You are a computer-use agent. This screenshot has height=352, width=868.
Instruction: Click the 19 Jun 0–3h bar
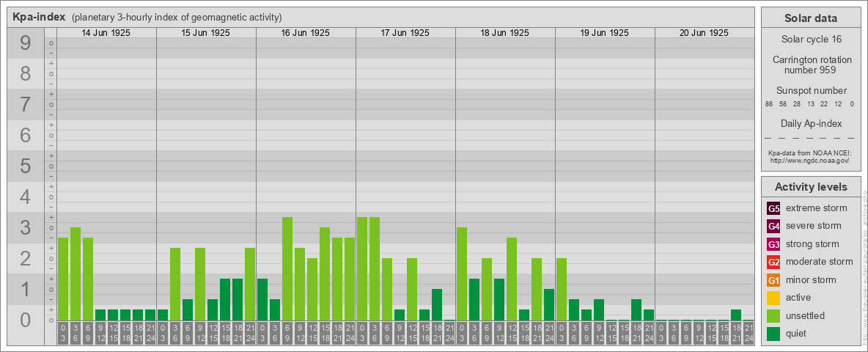pos(562,290)
